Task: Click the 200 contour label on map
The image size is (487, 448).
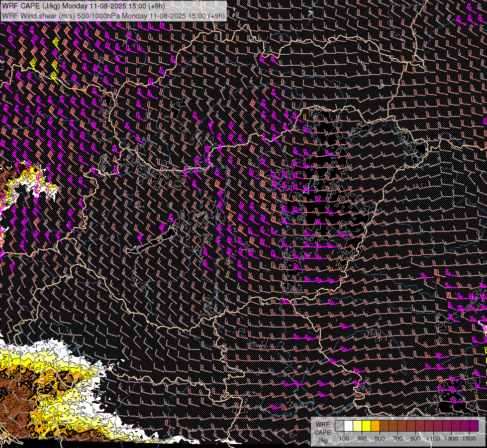Action: click(18, 352)
